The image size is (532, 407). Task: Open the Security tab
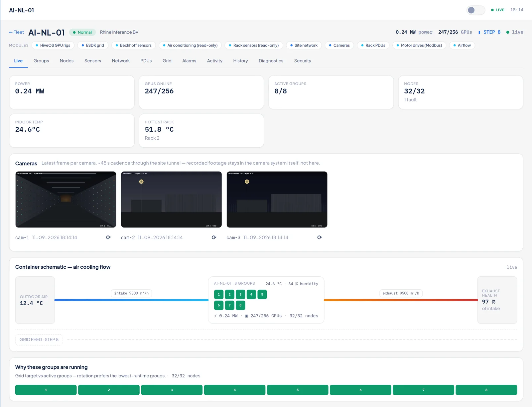303,61
